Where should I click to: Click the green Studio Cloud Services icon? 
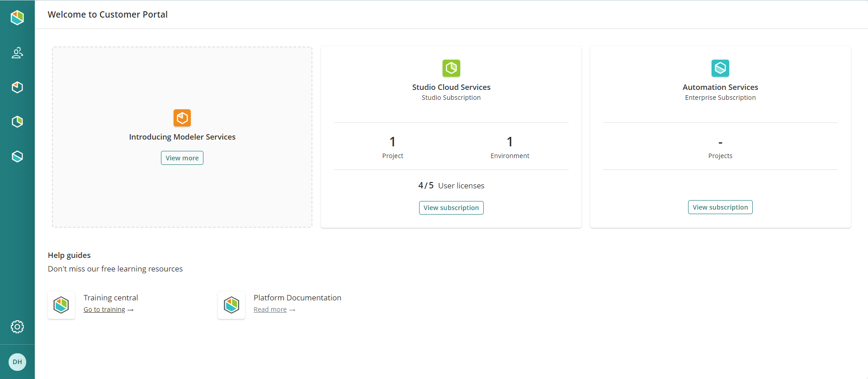[451, 68]
